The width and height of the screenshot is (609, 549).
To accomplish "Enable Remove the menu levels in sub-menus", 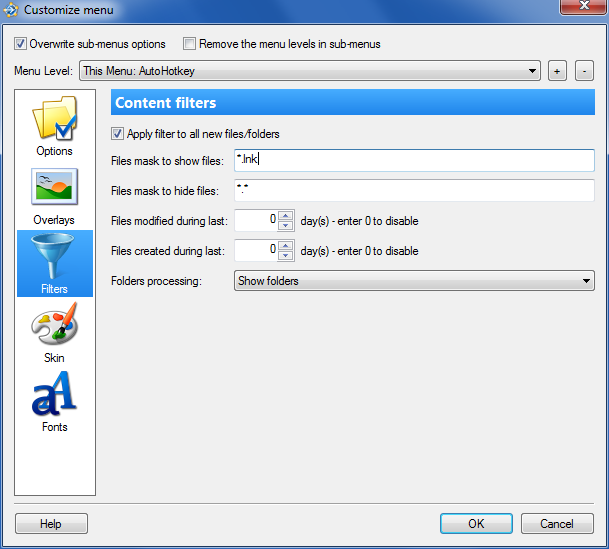I will click(x=189, y=44).
